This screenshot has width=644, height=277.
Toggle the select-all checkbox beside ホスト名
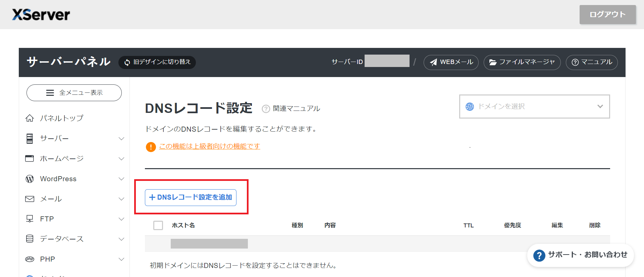pos(158,225)
